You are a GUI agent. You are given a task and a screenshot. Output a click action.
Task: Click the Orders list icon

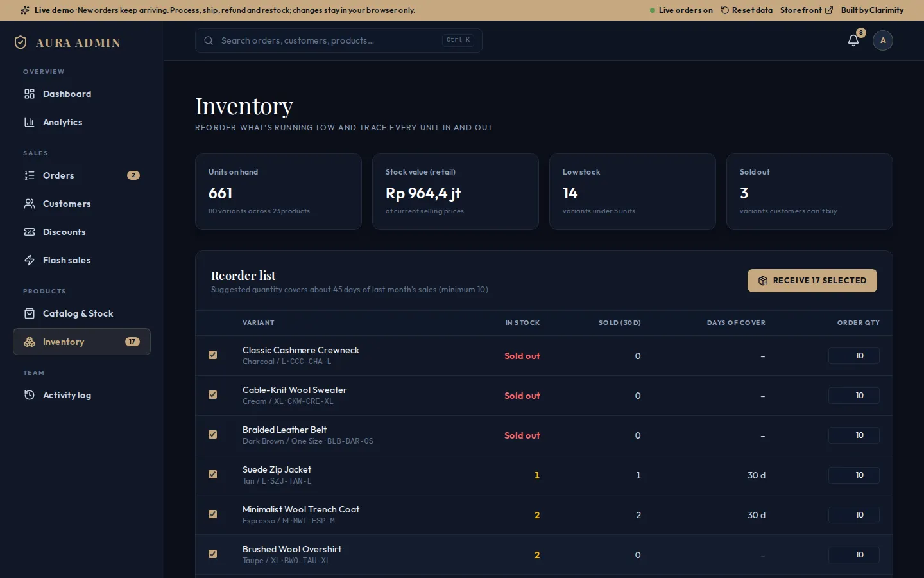click(30, 175)
